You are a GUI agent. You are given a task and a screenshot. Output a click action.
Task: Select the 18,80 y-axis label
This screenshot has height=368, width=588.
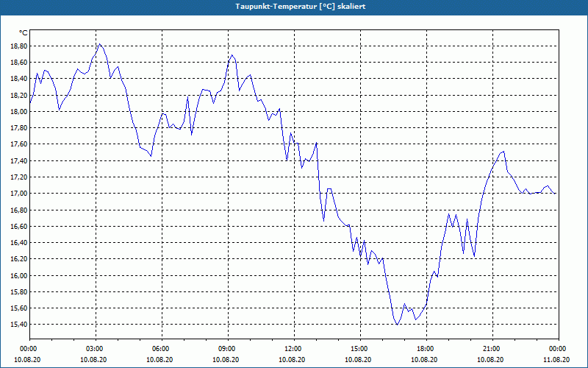[18, 46]
